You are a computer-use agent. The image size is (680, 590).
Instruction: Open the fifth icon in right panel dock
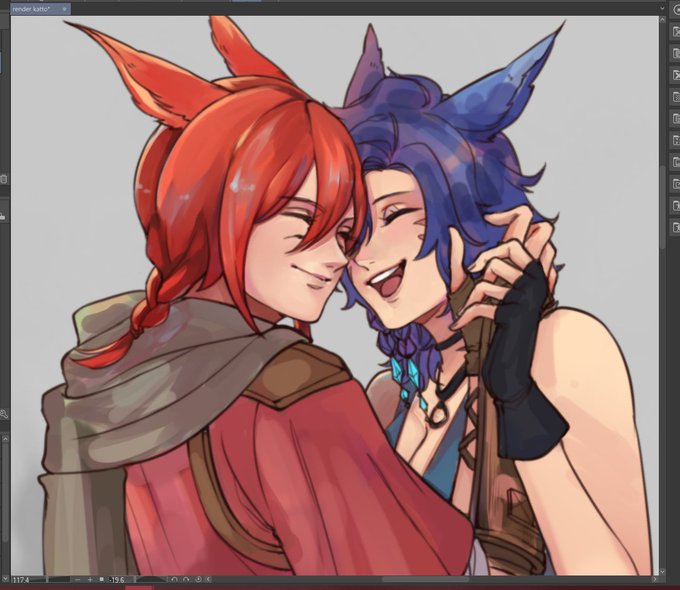point(675,97)
